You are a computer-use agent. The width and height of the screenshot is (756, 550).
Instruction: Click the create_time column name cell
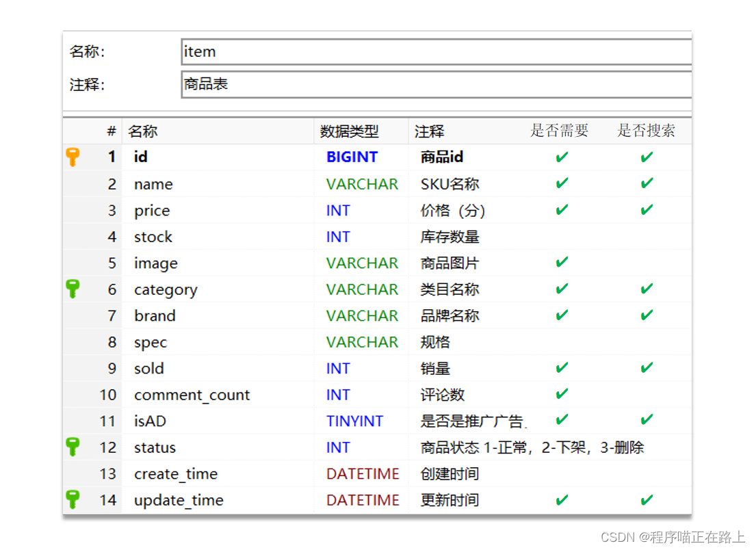[176, 474]
